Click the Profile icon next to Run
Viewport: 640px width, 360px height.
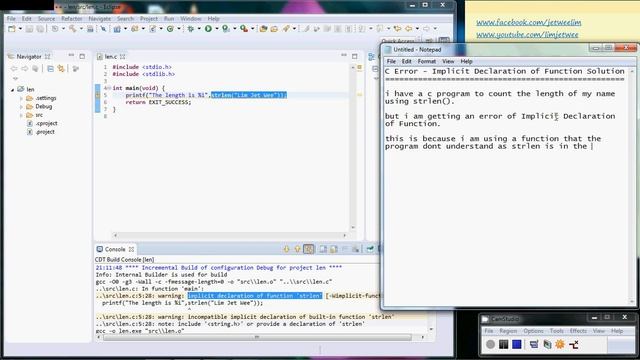[x=226, y=29]
